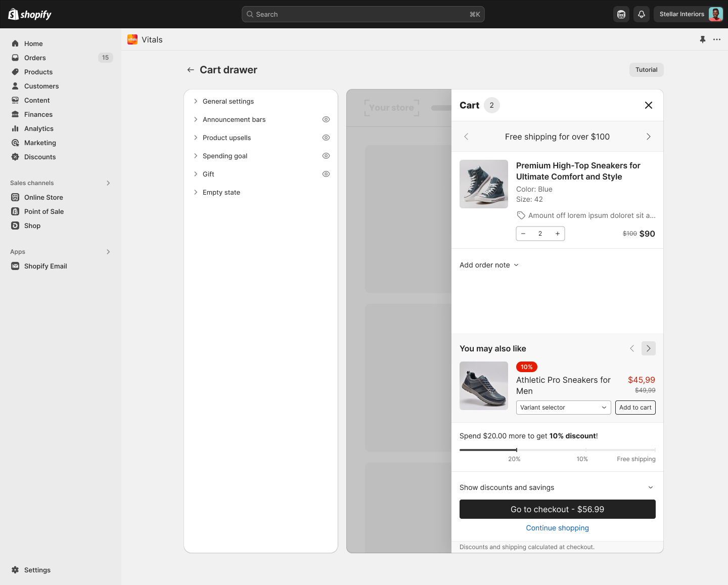Open the Stellar Interiors account avatar

pyautogui.click(x=715, y=14)
